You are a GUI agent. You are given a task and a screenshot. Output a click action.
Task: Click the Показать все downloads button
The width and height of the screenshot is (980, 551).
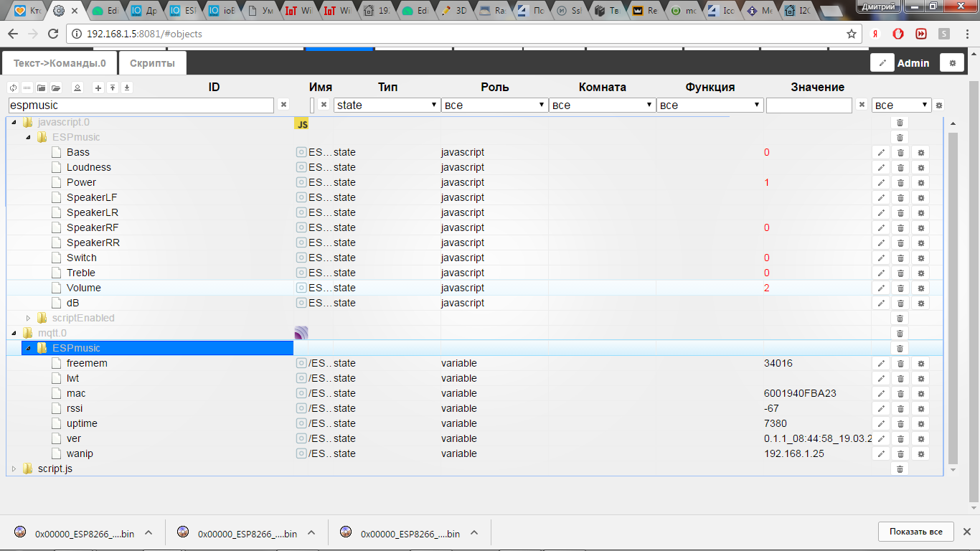915,532
